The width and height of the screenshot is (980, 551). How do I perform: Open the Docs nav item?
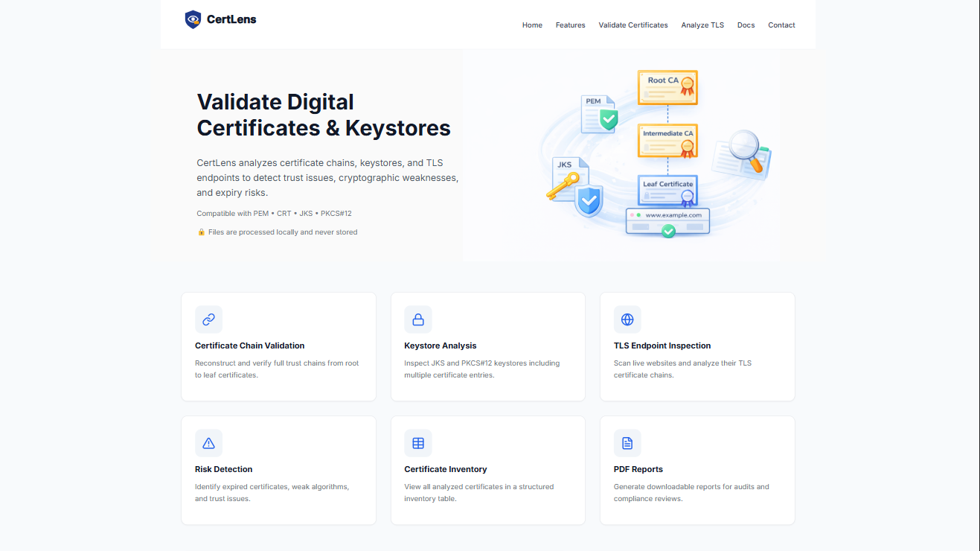[746, 25]
